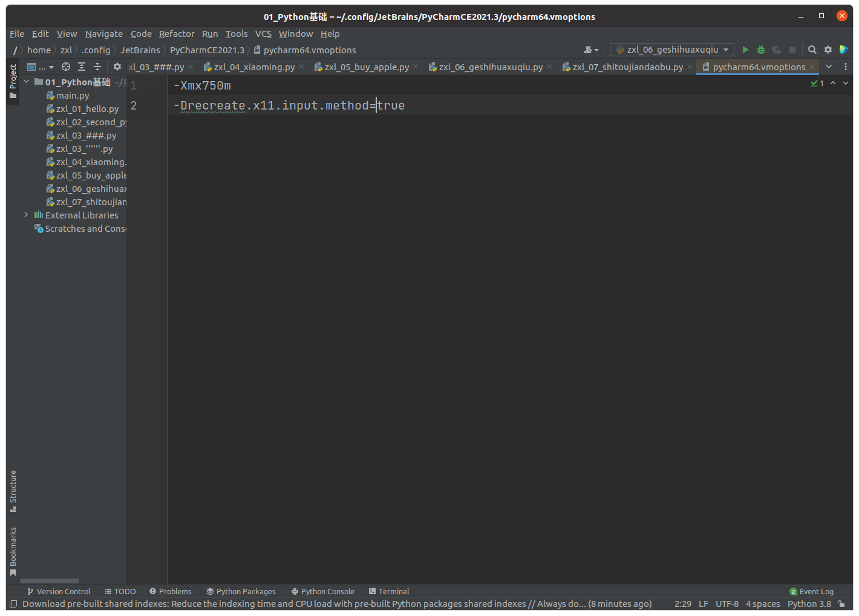The width and height of the screenshot is (859, 616).
Task: Close the zxl_04_xiaoming.py tab
Action: click(x=301, y=67)
